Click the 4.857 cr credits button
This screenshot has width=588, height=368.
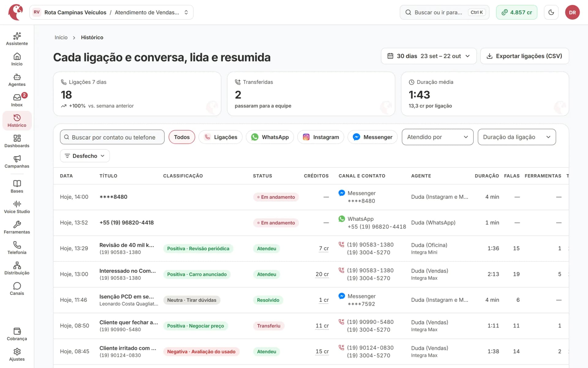(517, 12)
